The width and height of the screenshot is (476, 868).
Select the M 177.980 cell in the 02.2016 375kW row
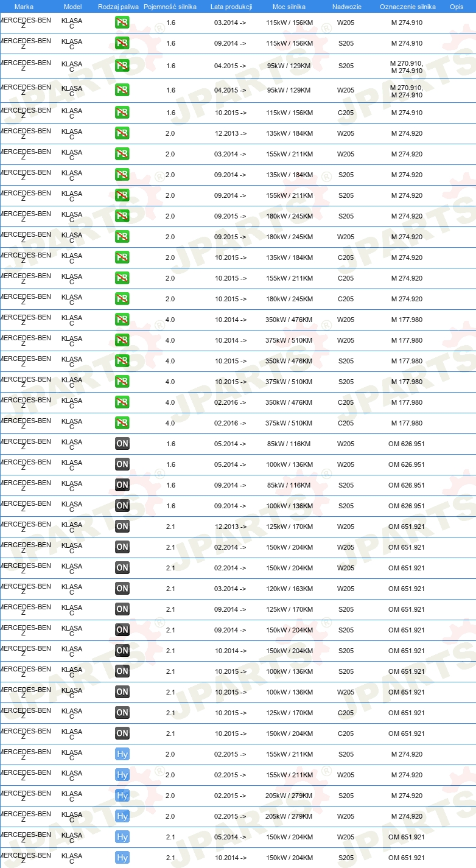(x=407, y=423)
